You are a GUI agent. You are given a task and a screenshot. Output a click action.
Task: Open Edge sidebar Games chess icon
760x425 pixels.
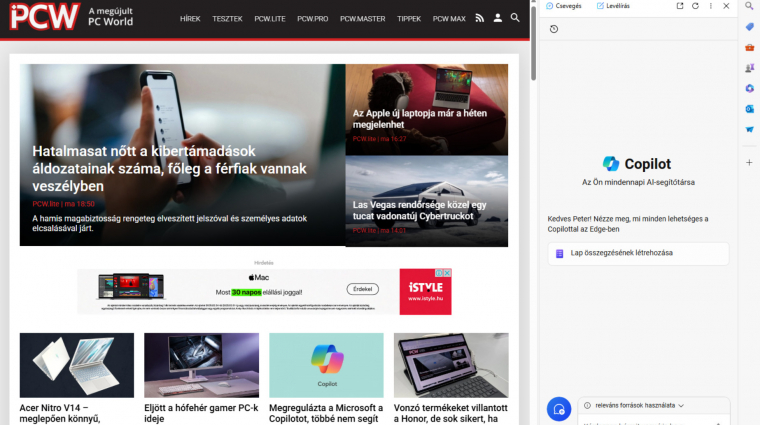coord(749,68)
